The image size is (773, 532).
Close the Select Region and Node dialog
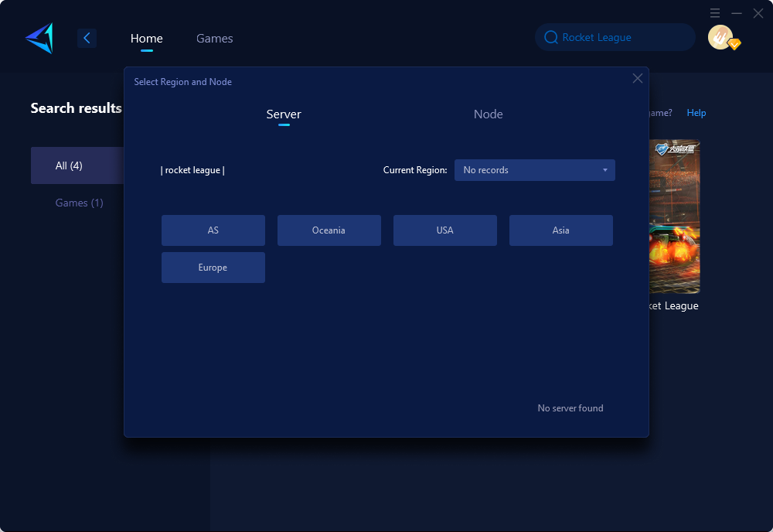[638, 78]
